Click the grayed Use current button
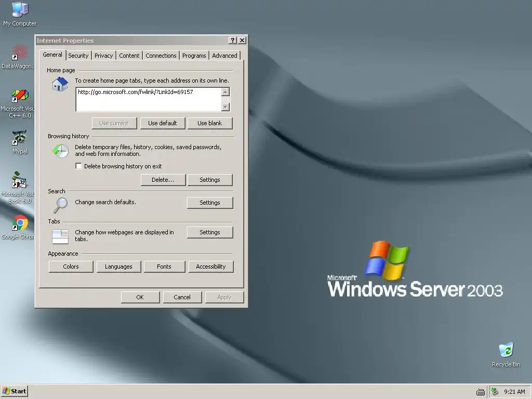Viewport: 532px width, 399px height. pos(114,123)
